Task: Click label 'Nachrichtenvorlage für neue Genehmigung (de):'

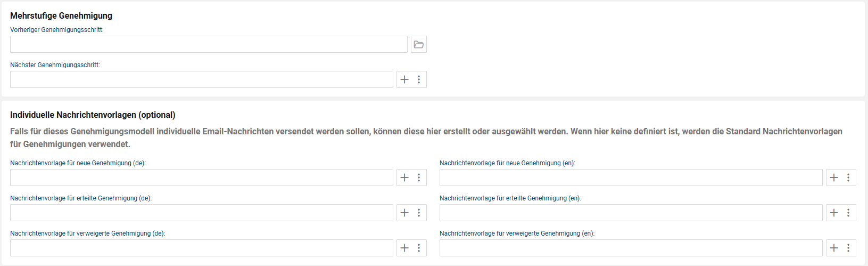Action: 78,163
